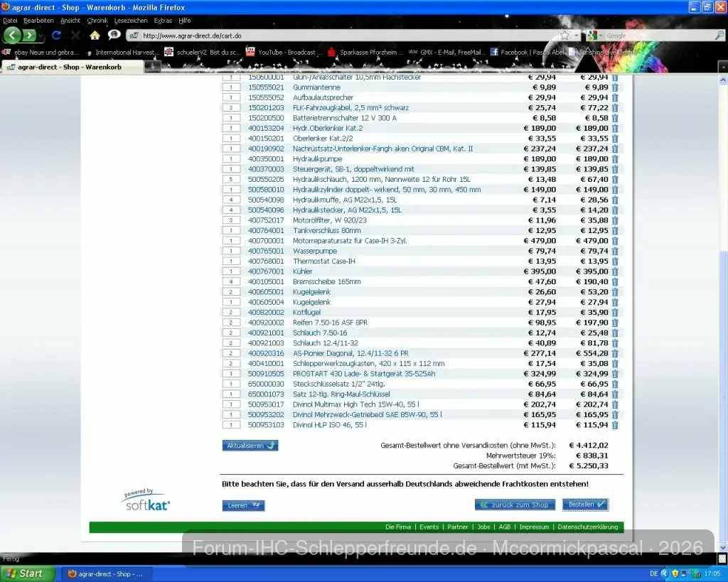This screenshot has width=728, height=582.
Task: Open product link AS-Pionier Diagonal 12.4/11-32
Action: point(350,353)
